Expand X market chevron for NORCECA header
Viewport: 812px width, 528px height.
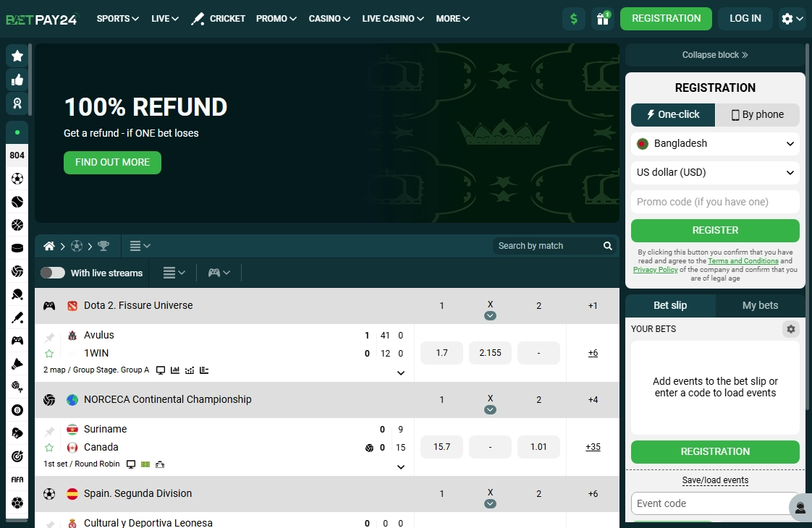[x=490, y=410]
